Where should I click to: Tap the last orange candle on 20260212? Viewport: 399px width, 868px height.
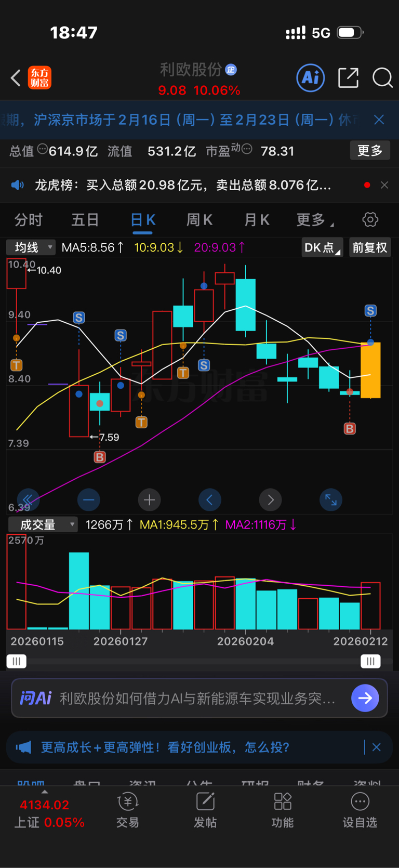(370, 370)
